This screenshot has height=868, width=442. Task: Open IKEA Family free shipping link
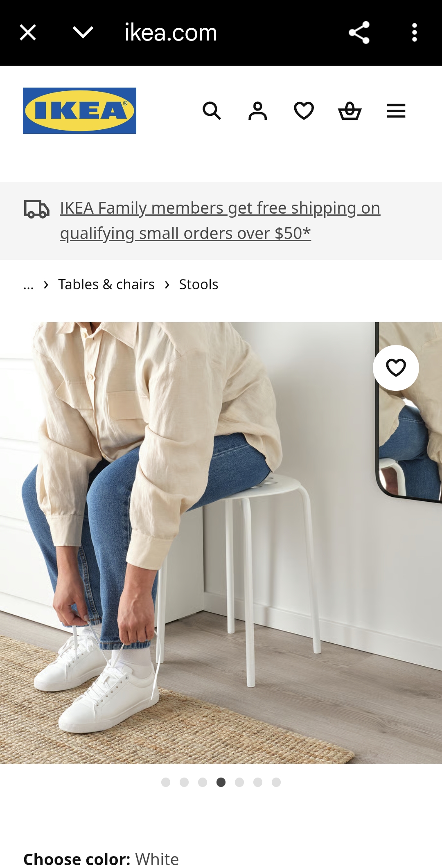(x=220, y=221)
